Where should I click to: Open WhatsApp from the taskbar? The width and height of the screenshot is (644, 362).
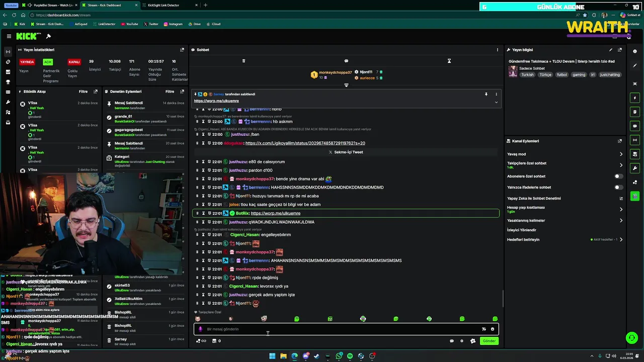coord(339,356)
